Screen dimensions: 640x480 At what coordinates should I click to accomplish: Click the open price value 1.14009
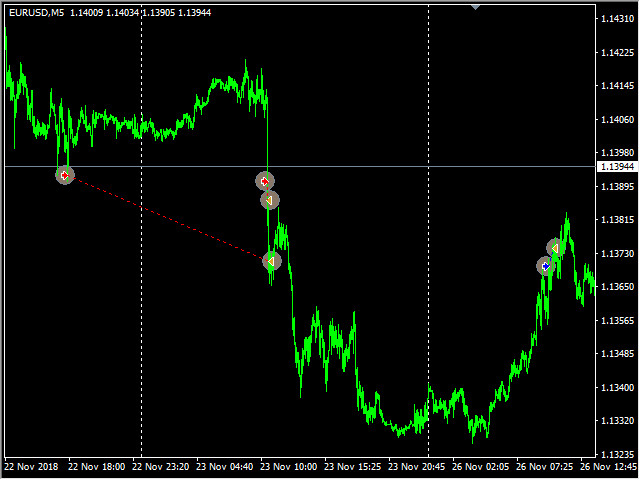coord(87,13)
